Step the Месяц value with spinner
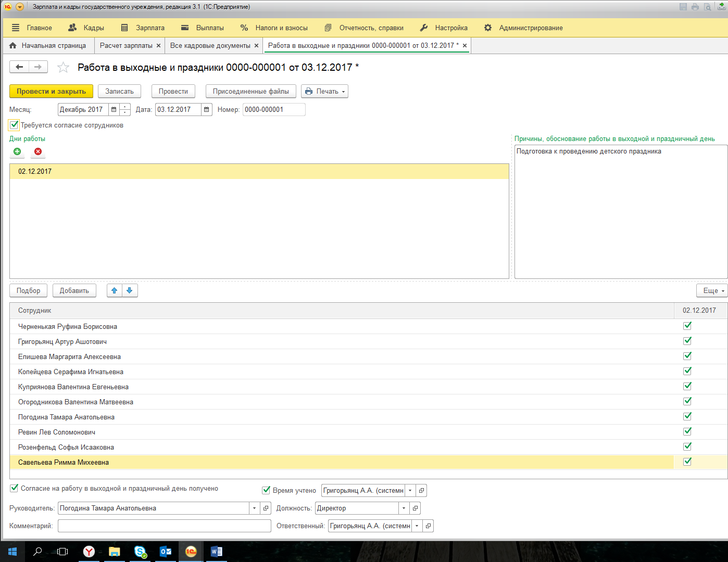The width and height of the screenshot is (728, 562). tap(125, 109)
